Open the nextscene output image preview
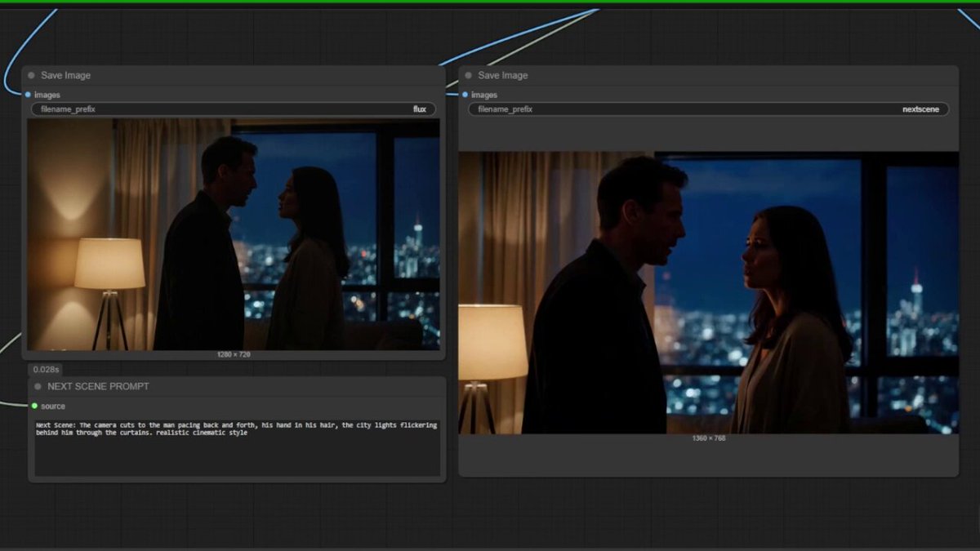The height and width of the screenshot is (551, 980). coord(708,292)
